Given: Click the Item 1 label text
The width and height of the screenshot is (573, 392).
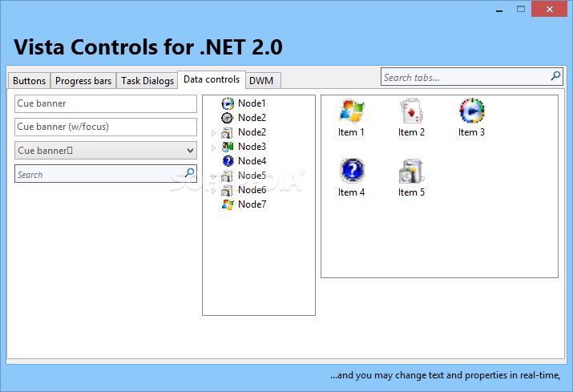Looking at the screenshot, I should tap(351, 132).
